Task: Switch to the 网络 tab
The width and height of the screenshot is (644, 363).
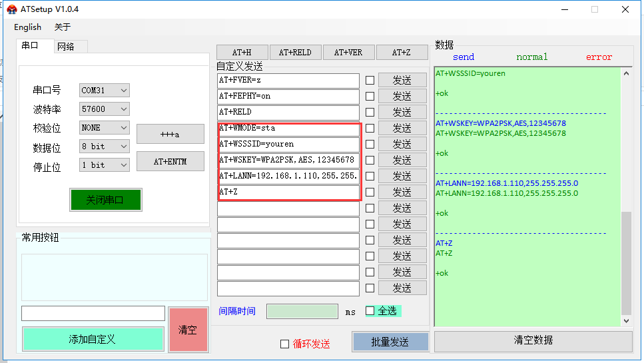Action: [66, 47]
